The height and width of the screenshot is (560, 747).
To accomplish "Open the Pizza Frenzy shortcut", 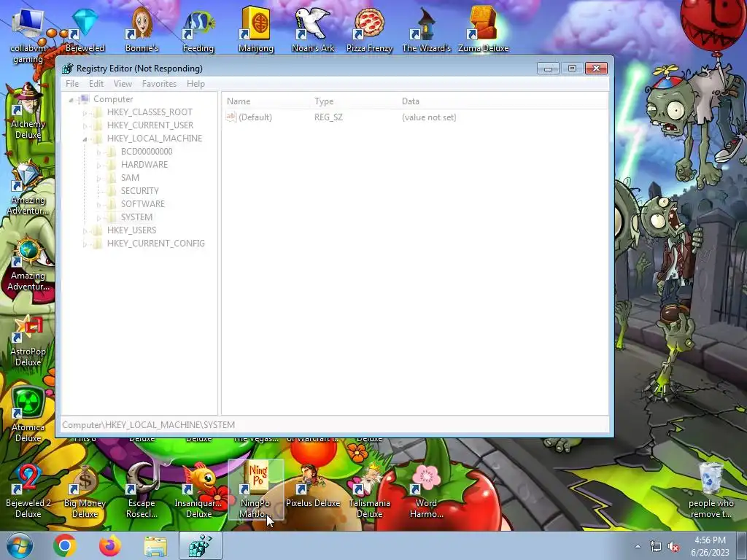I will [369, 28].
